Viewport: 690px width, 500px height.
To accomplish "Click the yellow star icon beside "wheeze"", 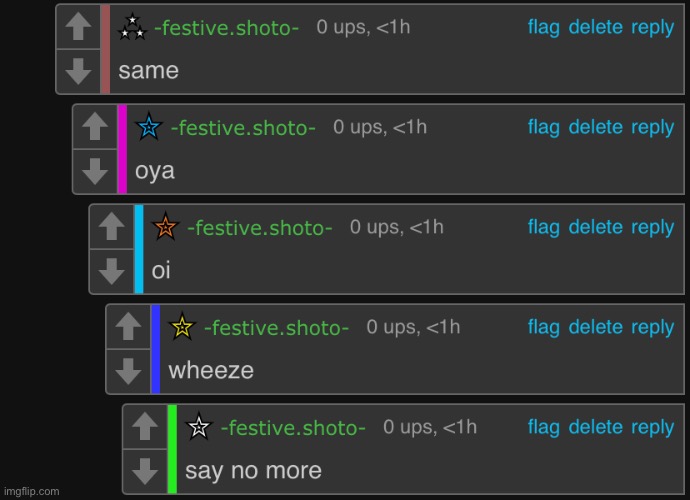I will [x=182, y=327].
